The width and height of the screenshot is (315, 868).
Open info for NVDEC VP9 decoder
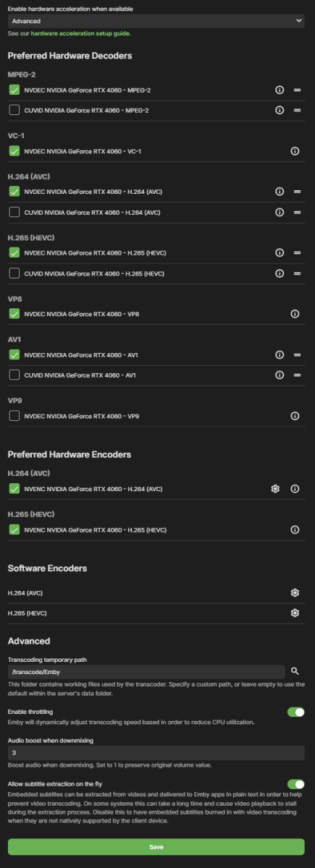[x=295, y=416]
